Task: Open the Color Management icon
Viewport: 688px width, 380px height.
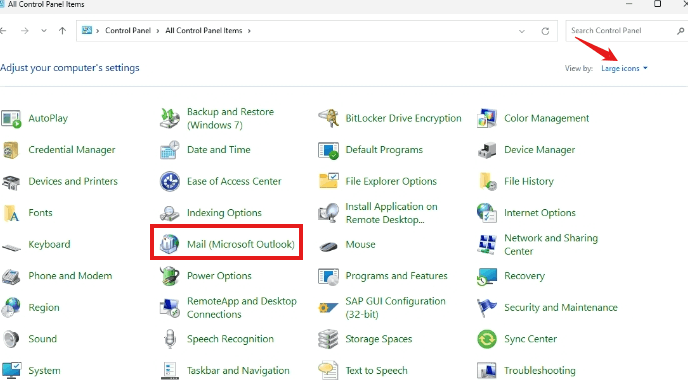Action: tap(487, 118)
